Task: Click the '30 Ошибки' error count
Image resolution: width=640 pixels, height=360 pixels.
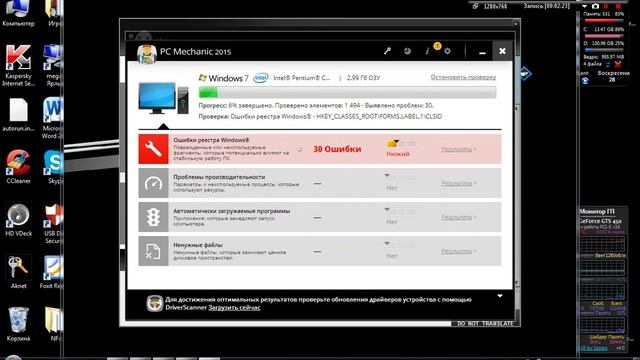Action: point(337,149)
